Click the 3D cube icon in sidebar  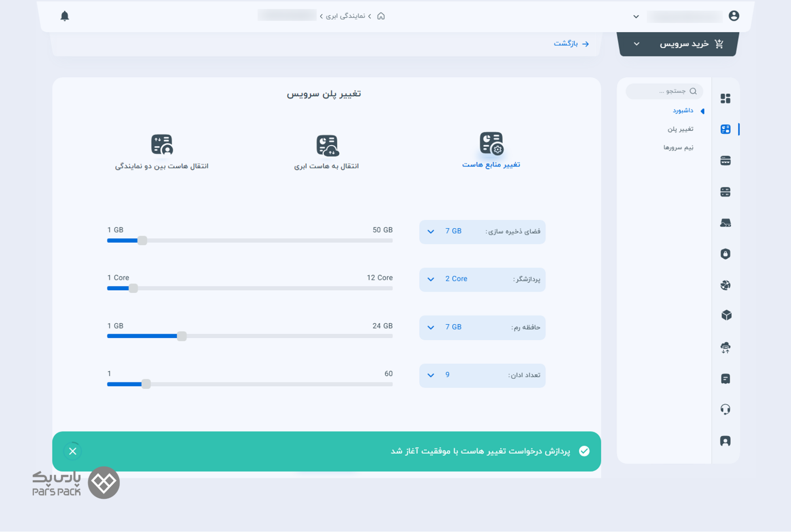click(x=726, y=315)
